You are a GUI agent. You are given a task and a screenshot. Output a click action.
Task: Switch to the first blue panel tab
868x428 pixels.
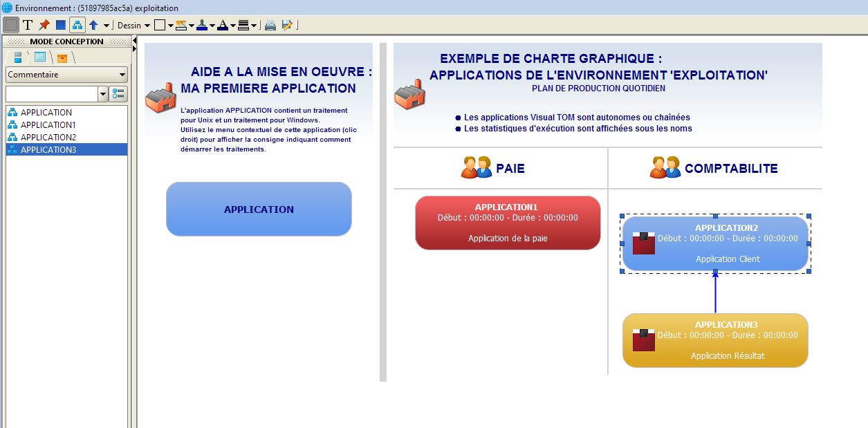tap(17, 57)
